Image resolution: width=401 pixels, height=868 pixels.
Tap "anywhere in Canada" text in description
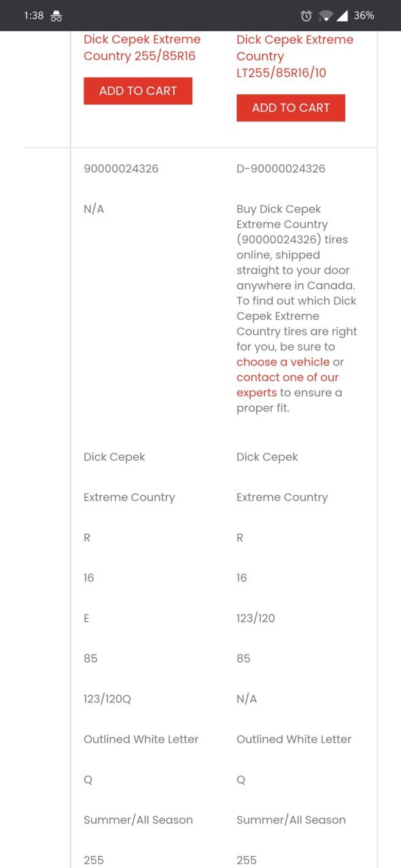tap(296, 285)
